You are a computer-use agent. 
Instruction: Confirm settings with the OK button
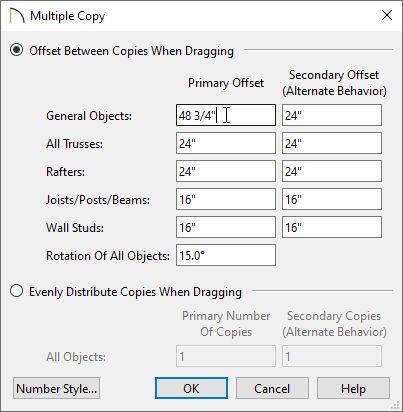point(191,388)
